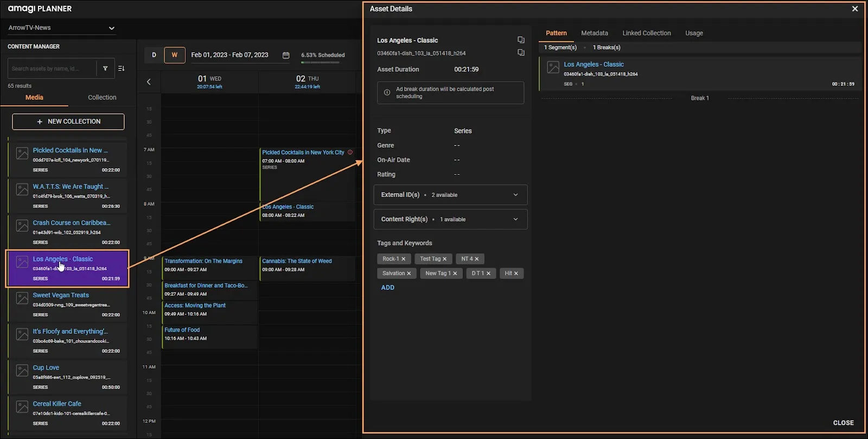Select the Week view W toggle

click(174, 55)
